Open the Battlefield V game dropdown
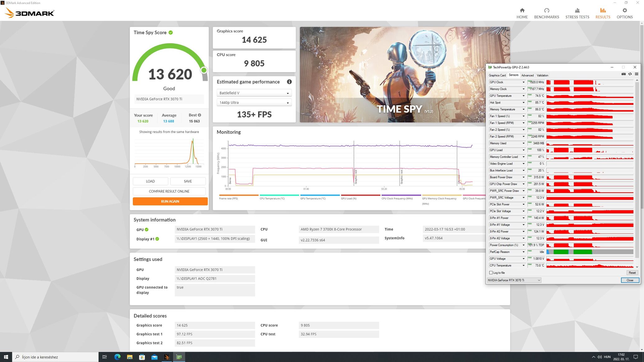The width and height of the screenshot is (644, 362). 254,93
